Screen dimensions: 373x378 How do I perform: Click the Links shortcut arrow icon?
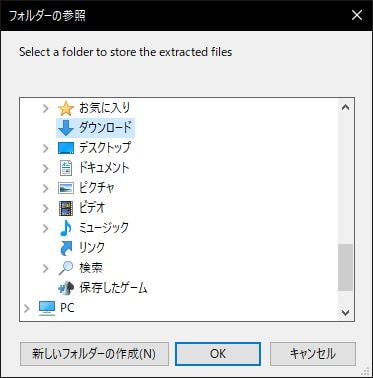(x=66, y=248)
